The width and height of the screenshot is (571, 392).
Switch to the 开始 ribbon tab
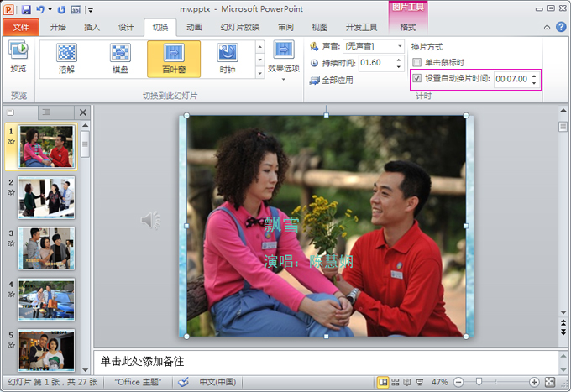(x=58, y=28)
